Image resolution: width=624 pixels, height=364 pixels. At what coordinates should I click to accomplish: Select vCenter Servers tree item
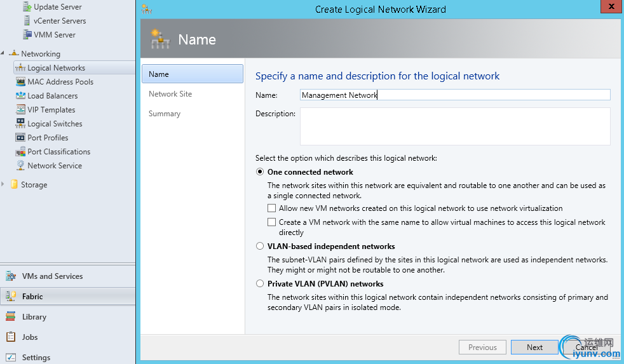point(60,21)
